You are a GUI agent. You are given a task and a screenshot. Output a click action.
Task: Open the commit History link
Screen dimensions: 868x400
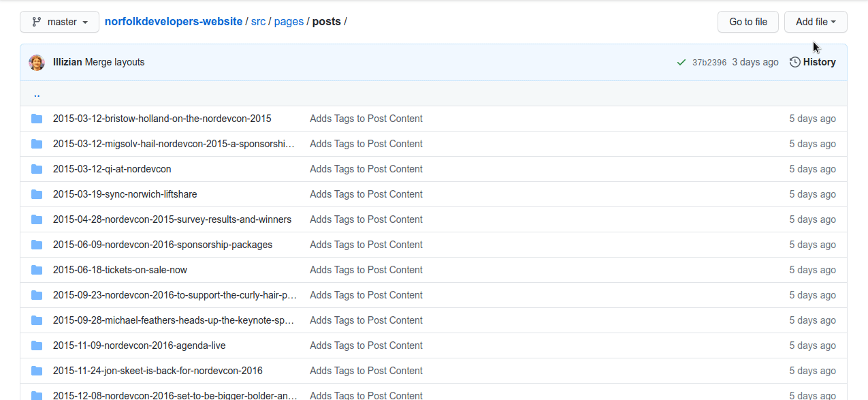[812, 62]
